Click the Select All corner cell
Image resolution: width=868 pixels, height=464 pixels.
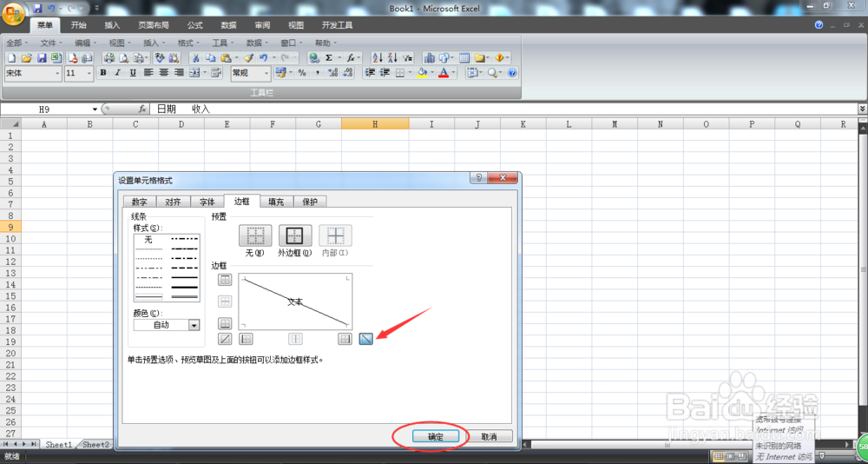tap(10, 124)
